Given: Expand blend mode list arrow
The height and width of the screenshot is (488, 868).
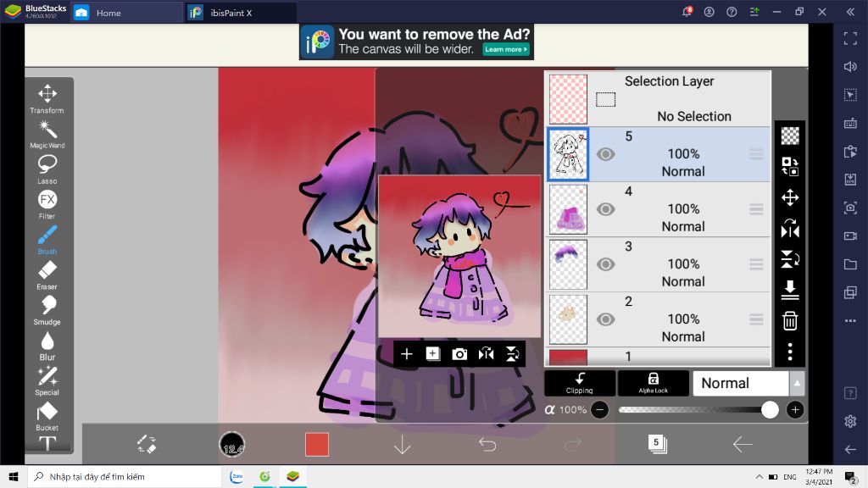Looking at the screenshot, I should tap(797, 383).
